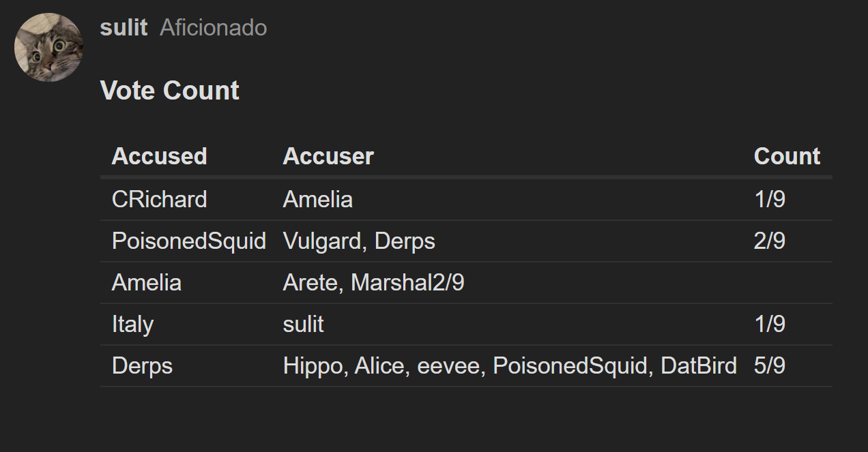Click the "Vulgard, Derps" accuser cell

point(359,241)
